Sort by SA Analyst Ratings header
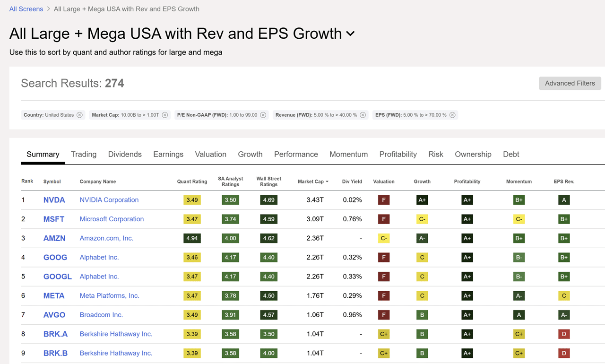The image size is (605, 364). coord(231,182)
